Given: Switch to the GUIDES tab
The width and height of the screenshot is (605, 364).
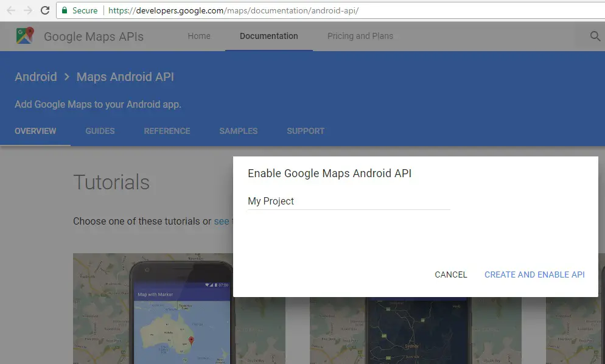Looking at the screenshot, I should [x=100, y=131].
